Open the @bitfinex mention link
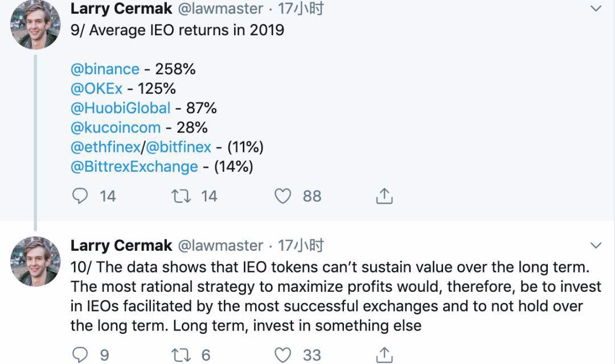615x364 pixels. pyautogui.click(x=178, y=147)
